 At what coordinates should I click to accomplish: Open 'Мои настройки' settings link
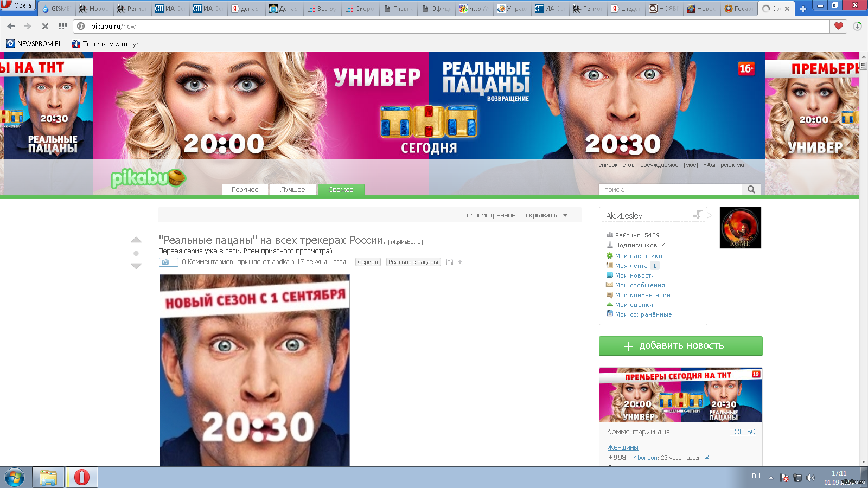[x=639, y=256]
